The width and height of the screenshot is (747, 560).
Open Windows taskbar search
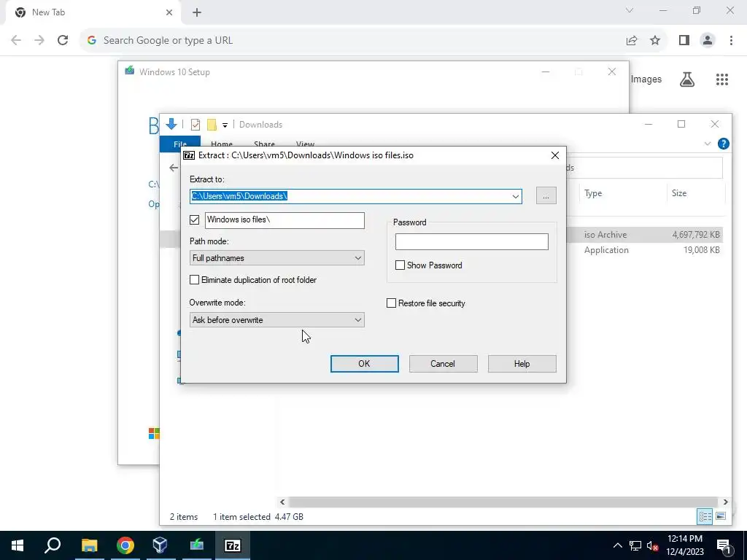tap(53, 545)
